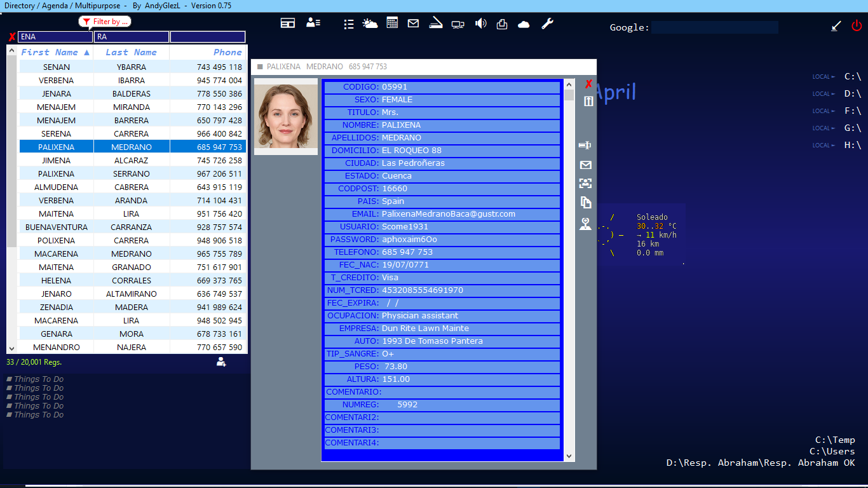The height and width of the screenshot is (488, 868).
Task: Sort by the First Name column header
Action: tap(55, 52)
